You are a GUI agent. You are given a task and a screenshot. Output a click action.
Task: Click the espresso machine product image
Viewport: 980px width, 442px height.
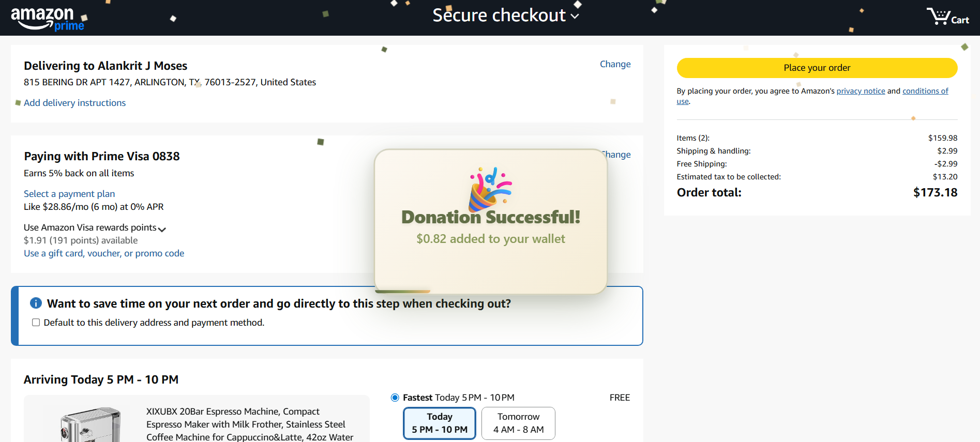point(91,425)
